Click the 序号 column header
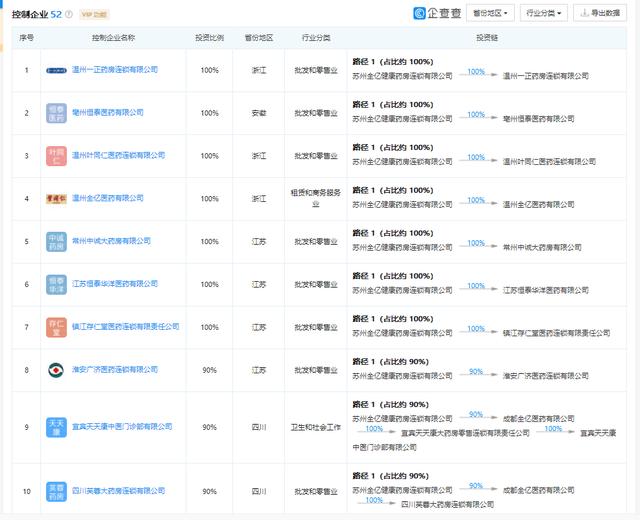 click(27, 38)
